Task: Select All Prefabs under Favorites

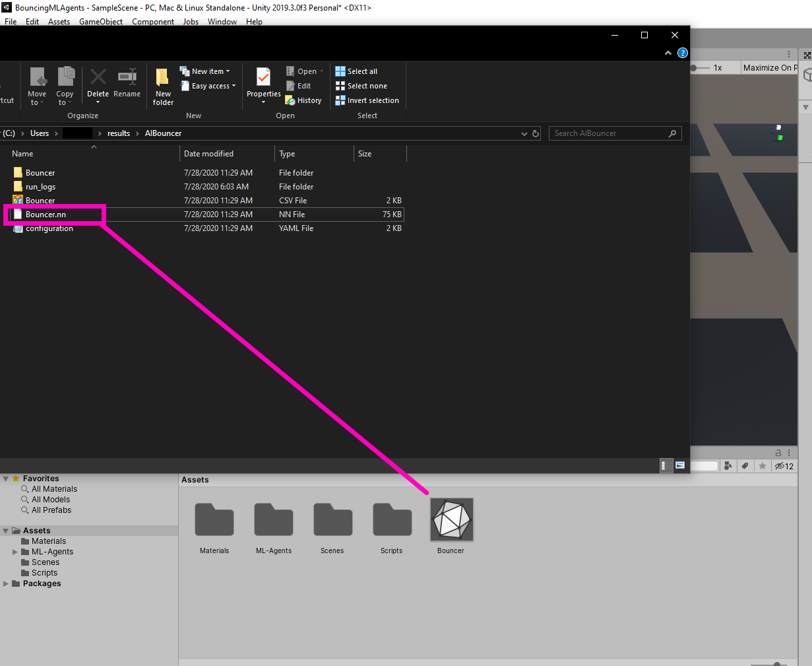Action: pyautogui.click(x=51, y=510)
